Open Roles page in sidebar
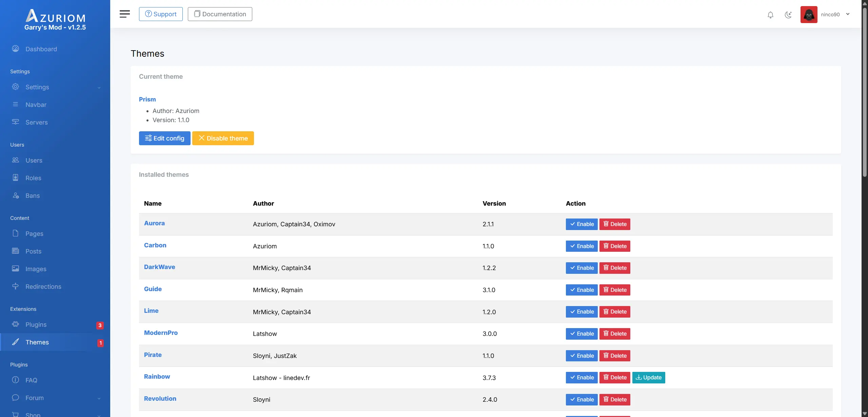 [x=33, y=178]
